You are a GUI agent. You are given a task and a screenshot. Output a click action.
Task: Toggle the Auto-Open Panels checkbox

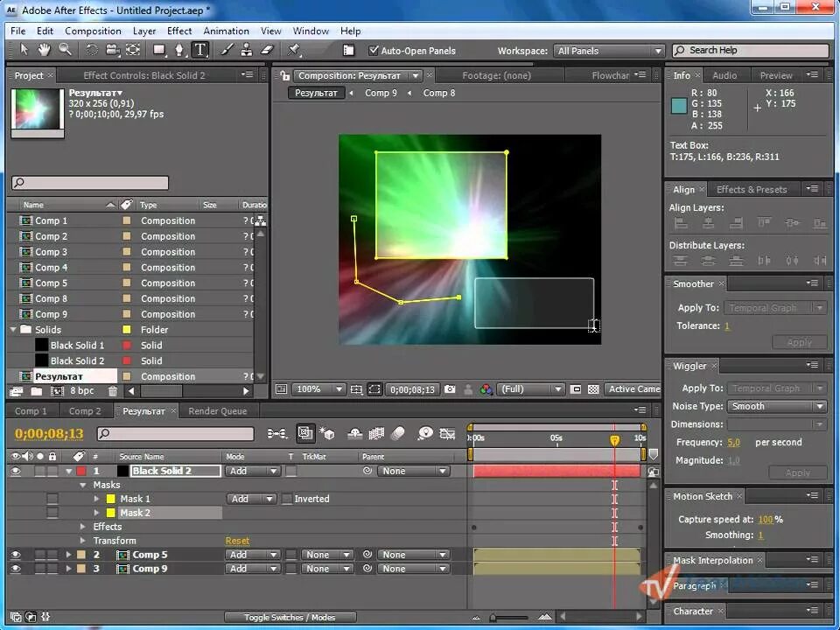[x=374, y=51]
